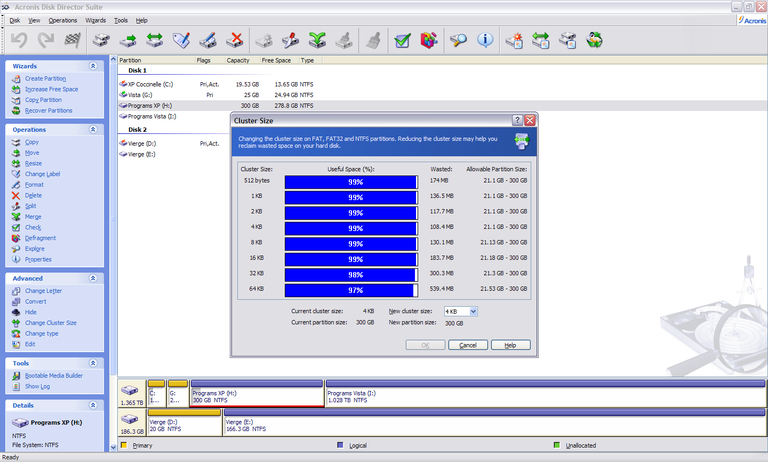Click Show Log in Tools panel
Image resolution: width=768 pixels, height=462 pixels.
pyautogui.click(x=37, y=387)
